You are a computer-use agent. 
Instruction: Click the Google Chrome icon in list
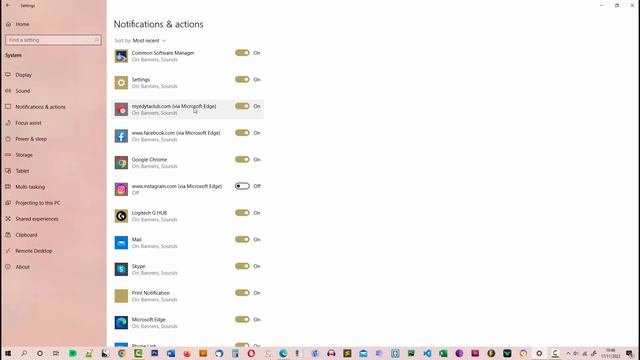pyautogui.click(x=121, y=162)
